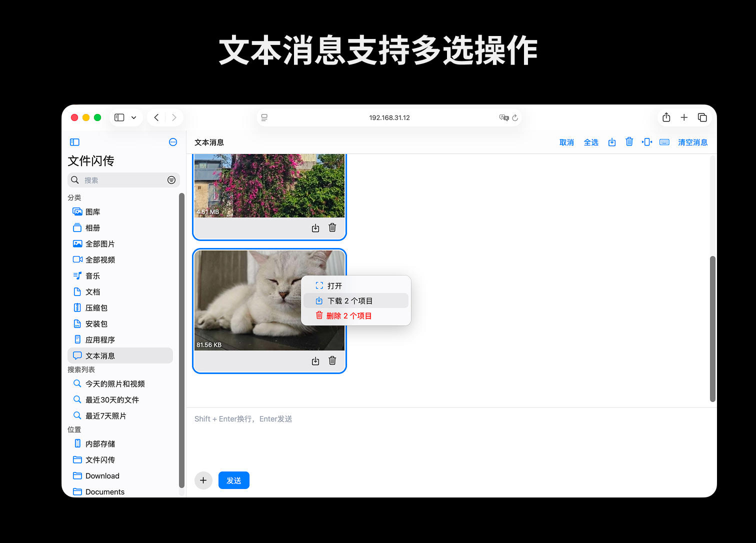Screen dimensions: 756x543
Task: Click the plus button to add attachment
Action: pos(203,480)
